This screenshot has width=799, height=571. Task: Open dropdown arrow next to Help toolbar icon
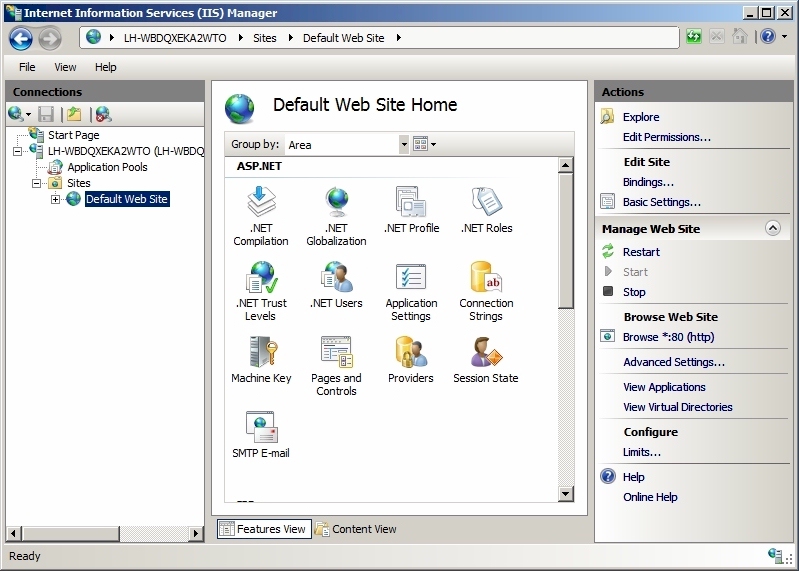(784, 37)
